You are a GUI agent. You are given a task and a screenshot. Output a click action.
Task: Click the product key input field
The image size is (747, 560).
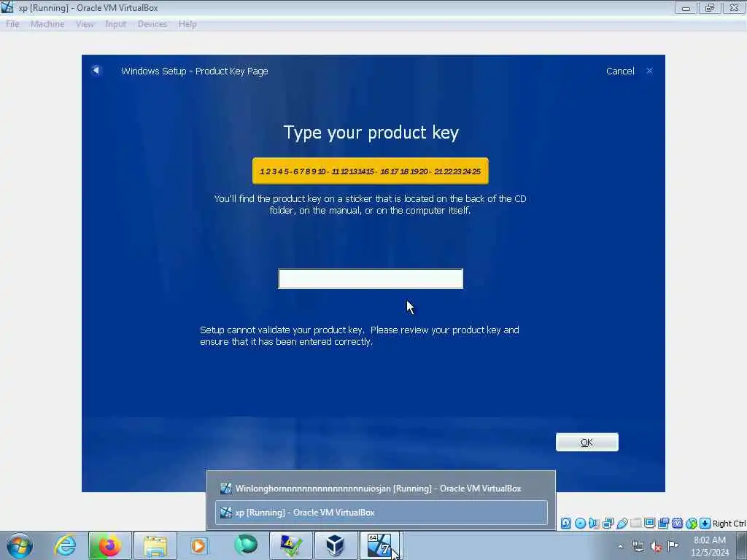tap(371, 279)
